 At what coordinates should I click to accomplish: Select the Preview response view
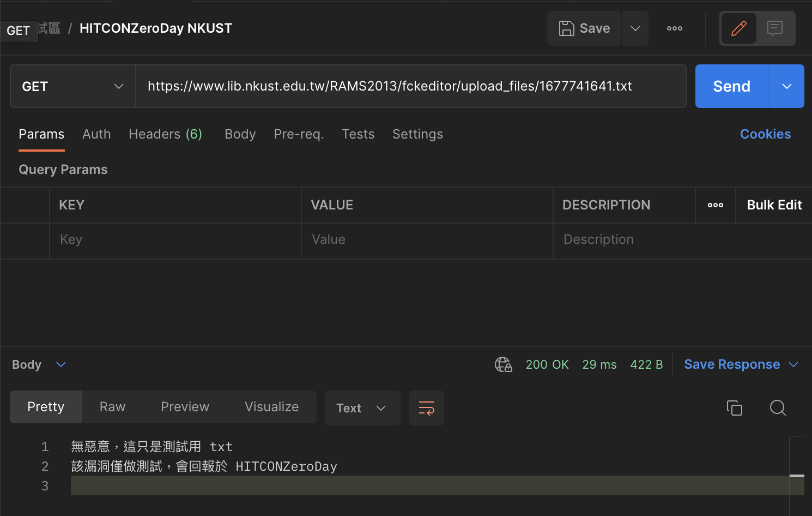(185, 407)
